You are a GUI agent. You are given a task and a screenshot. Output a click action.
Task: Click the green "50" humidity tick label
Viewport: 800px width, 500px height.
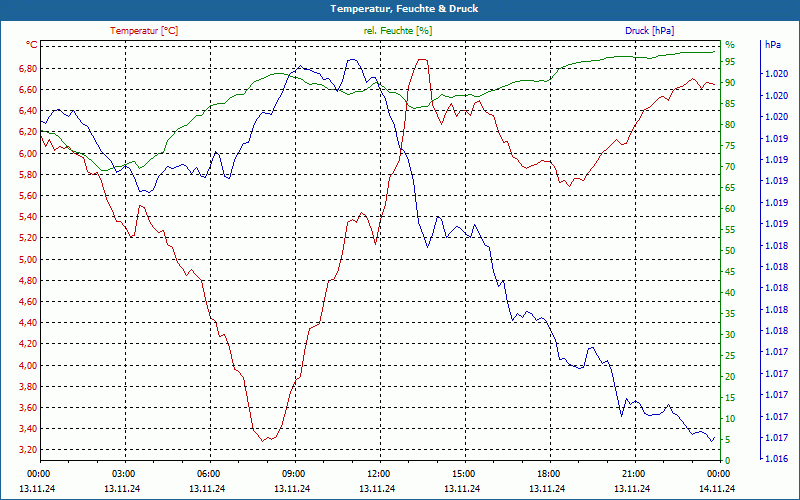click(730, 251)
